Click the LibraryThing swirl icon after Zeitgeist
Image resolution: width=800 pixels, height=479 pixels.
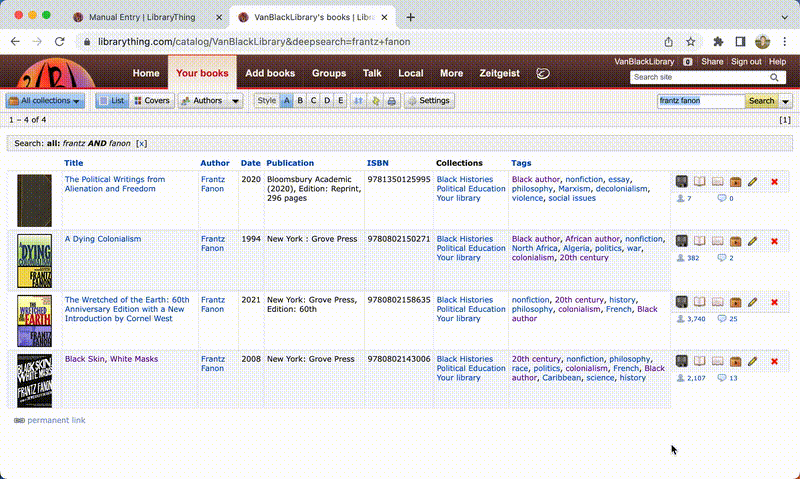pos(543,73)
